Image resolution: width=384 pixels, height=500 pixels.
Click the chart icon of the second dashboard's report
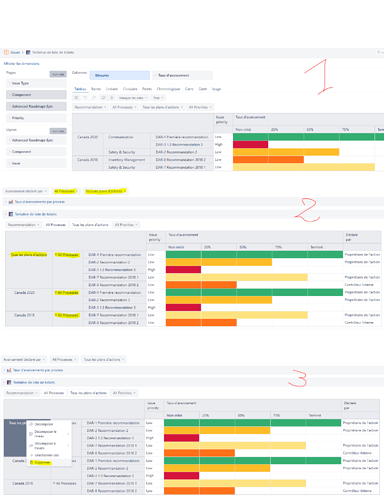(x=11, y=202)
